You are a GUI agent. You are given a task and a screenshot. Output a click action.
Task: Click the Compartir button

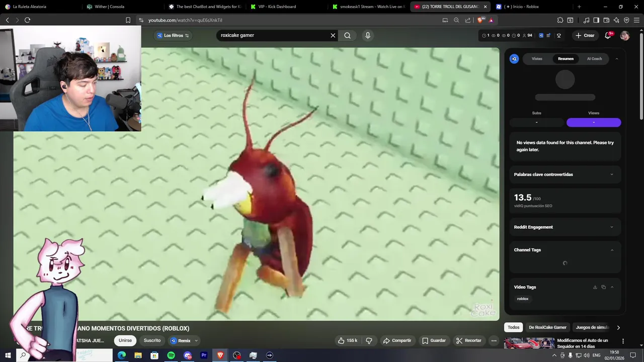point(397,340)
